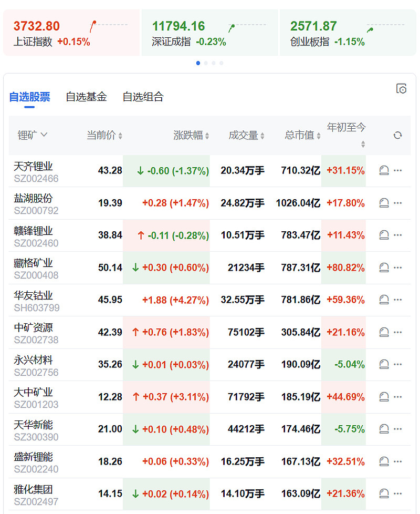The height and width of the screenshot is (514, 420).
Task: Open the more options dots for 大中矿业
Action: pyautogui.click(x=397, y=397)
